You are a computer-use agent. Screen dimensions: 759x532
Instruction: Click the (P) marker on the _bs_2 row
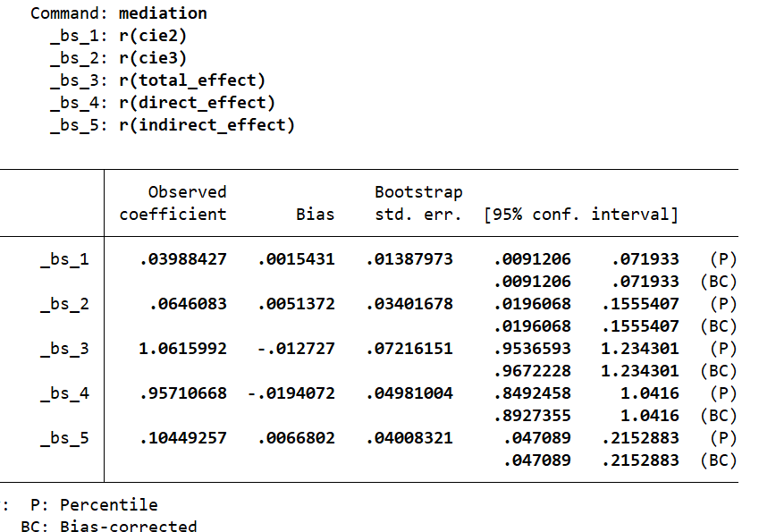click(x=721, y=304)
